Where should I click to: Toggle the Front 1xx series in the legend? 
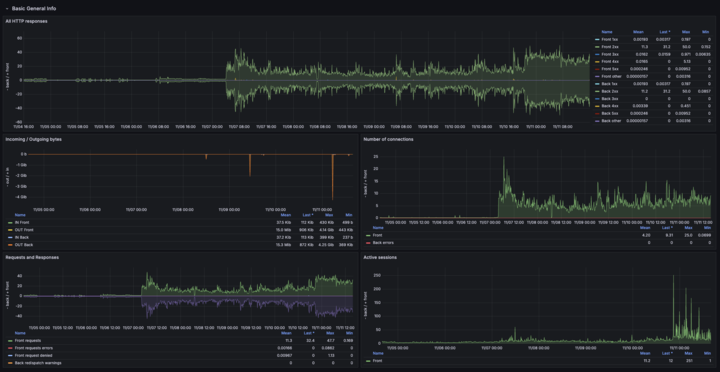point(610,40)
